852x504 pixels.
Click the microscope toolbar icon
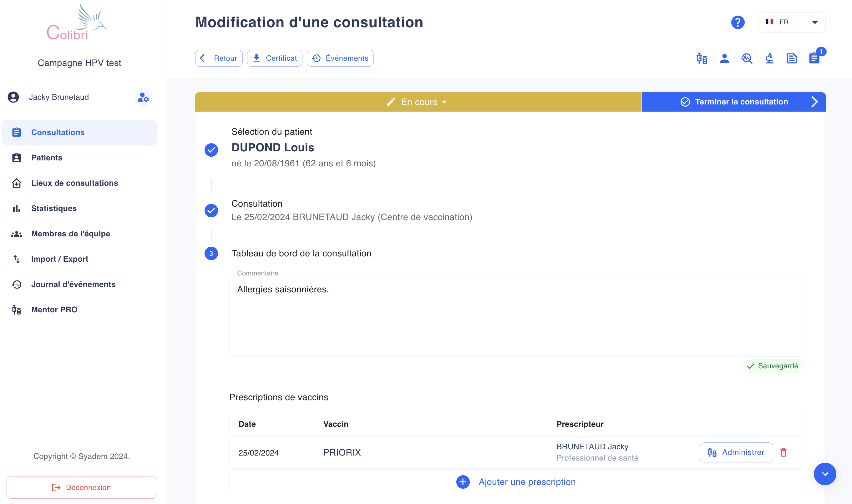point(769,58)
